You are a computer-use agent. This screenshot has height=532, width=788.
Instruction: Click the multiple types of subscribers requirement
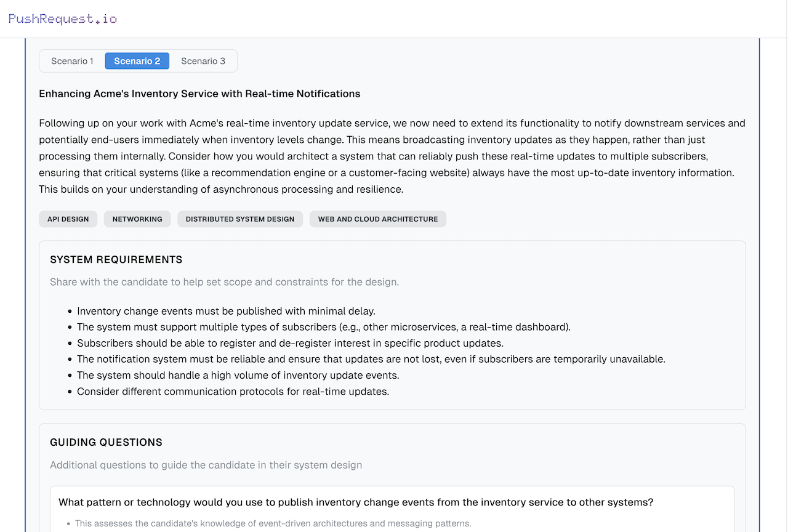tap(323, 327)
